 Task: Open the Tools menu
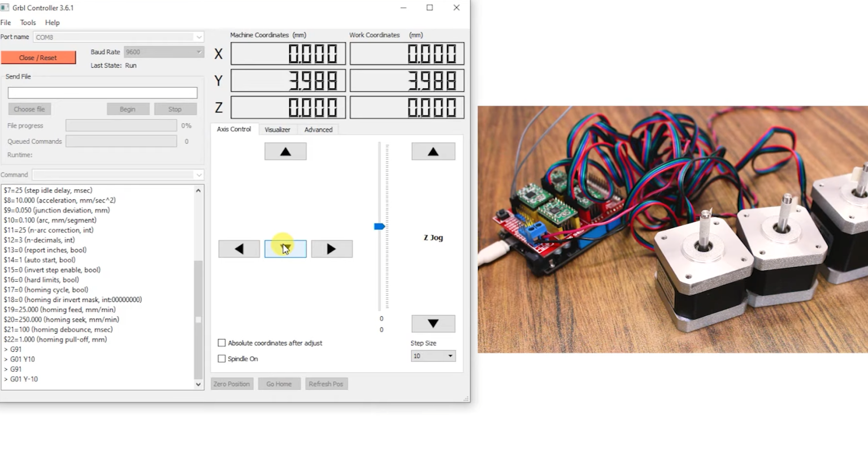[28, 23]
